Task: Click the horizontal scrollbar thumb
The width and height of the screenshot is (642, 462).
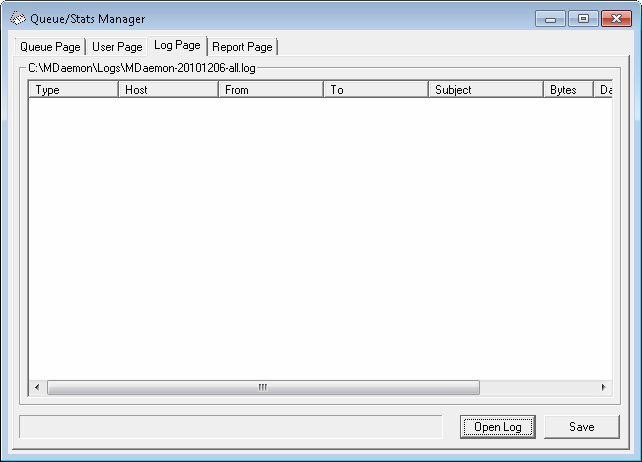Action: pyautogui.click(x=263, y=387)
